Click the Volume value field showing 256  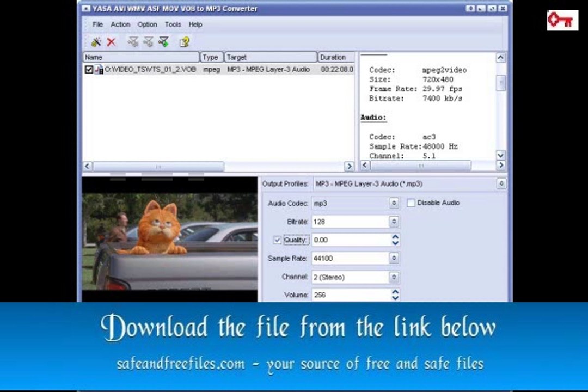(351, 295)
